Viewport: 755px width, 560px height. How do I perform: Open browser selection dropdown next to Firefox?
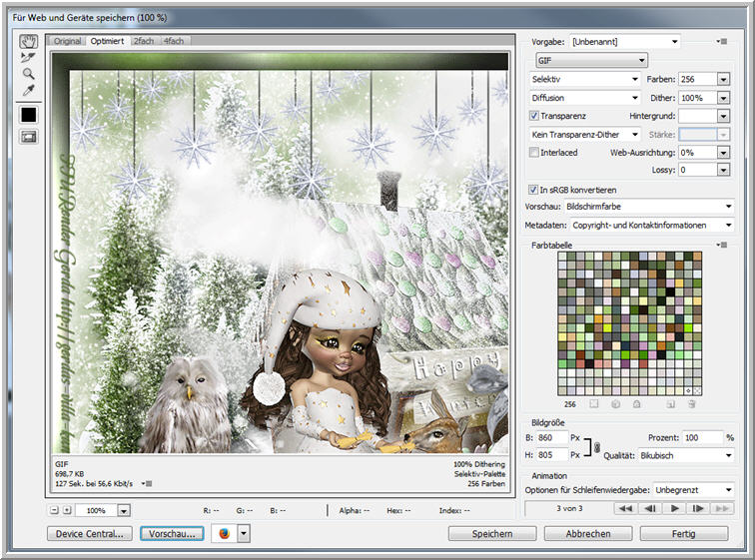pyautogui.click(x=244, y=533)
